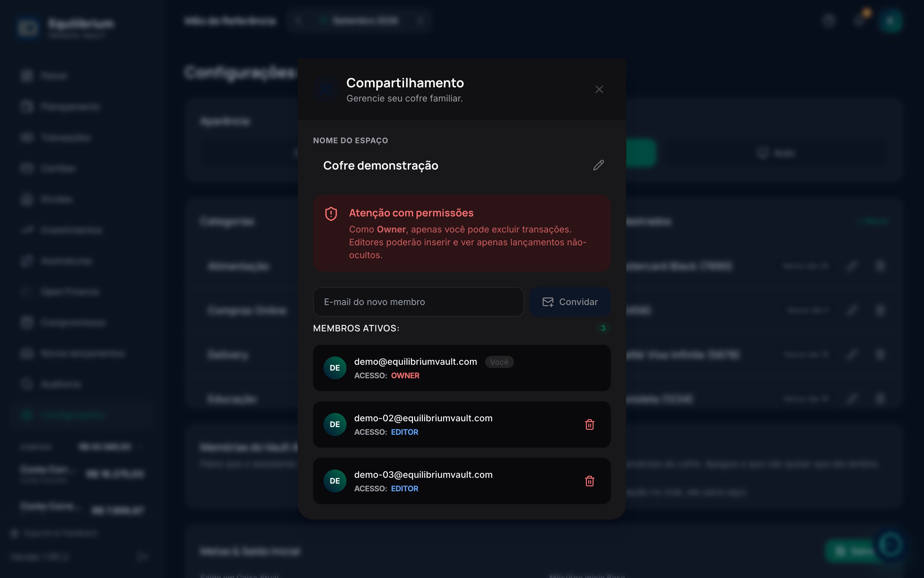Click the EDITOR label for demo-03

(404, 489)
